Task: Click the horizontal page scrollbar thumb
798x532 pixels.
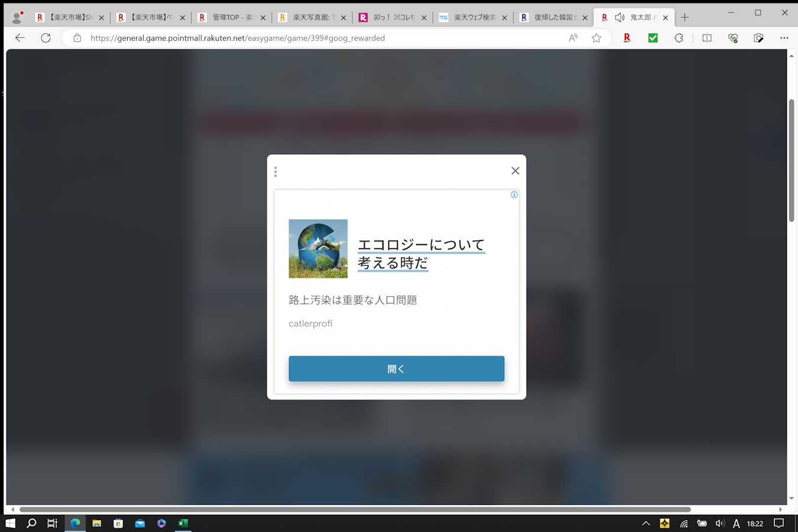Action: (x=355, y=510)
